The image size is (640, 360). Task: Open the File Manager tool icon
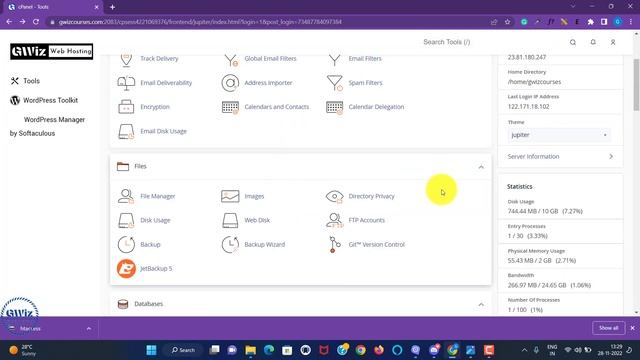126,196
